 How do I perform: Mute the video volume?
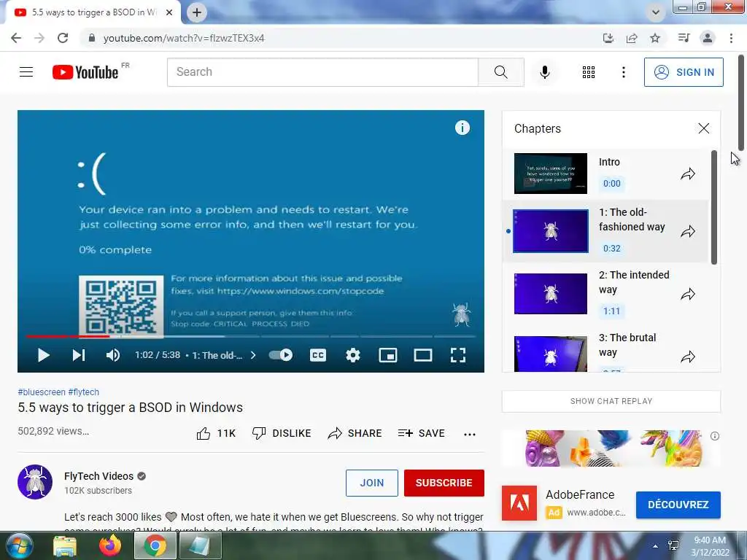click(113, 355)
